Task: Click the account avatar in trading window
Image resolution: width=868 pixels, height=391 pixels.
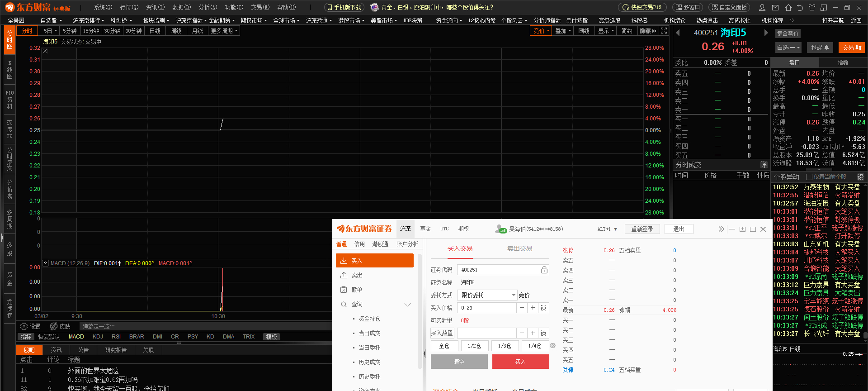Action: 501,229
